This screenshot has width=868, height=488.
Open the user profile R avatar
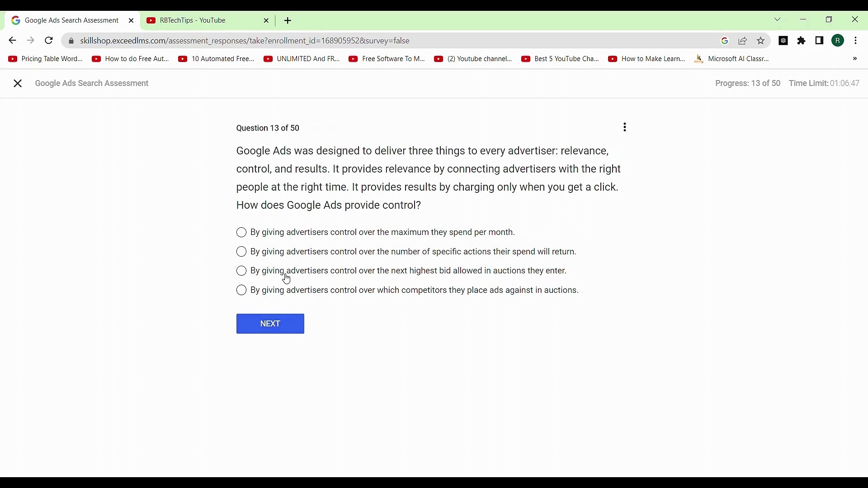pos(838,41)
